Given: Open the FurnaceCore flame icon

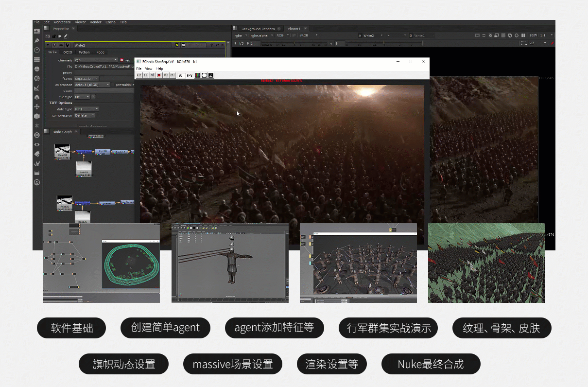Looking at the screenshot, I should pos(37,182).
